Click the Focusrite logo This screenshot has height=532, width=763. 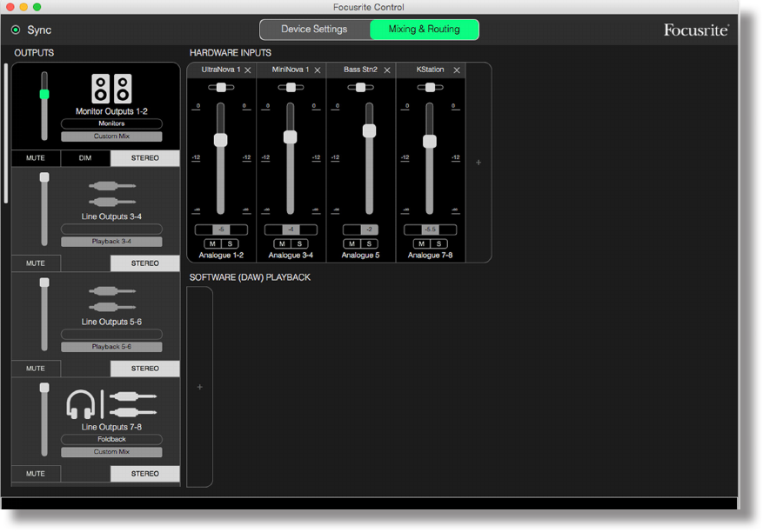[x=696, y=30]
